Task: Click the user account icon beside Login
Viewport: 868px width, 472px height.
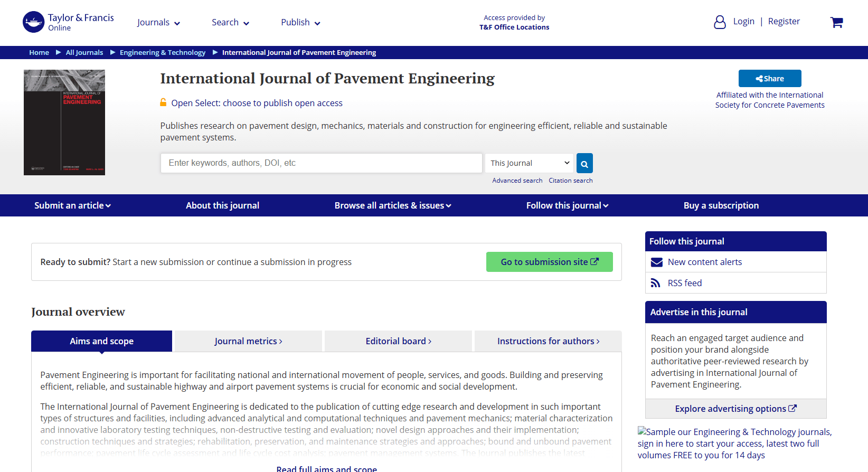Action: coord(720,22)
